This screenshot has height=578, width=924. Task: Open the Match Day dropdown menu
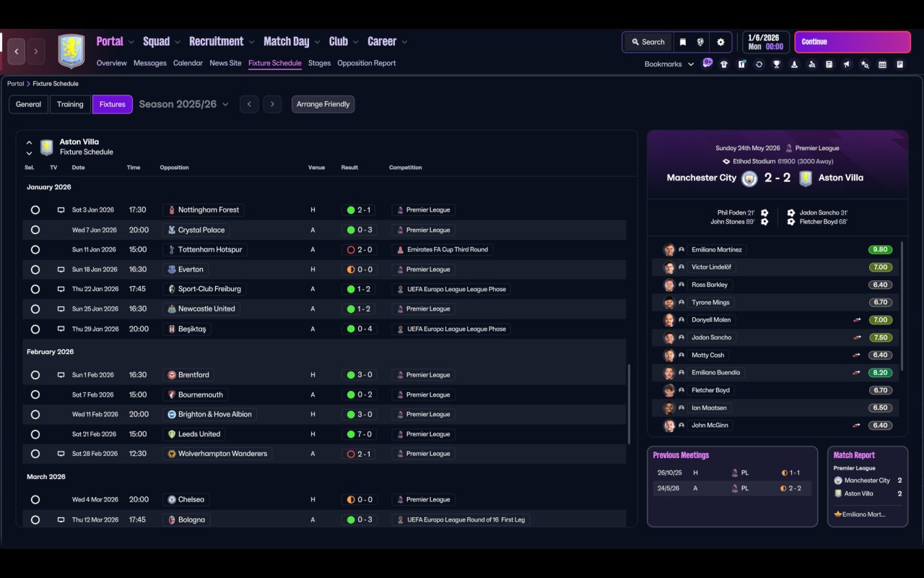click(292, 42)
